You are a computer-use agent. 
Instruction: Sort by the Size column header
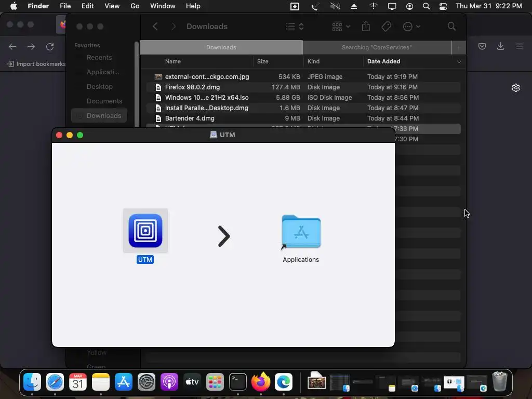coord(262,61)
